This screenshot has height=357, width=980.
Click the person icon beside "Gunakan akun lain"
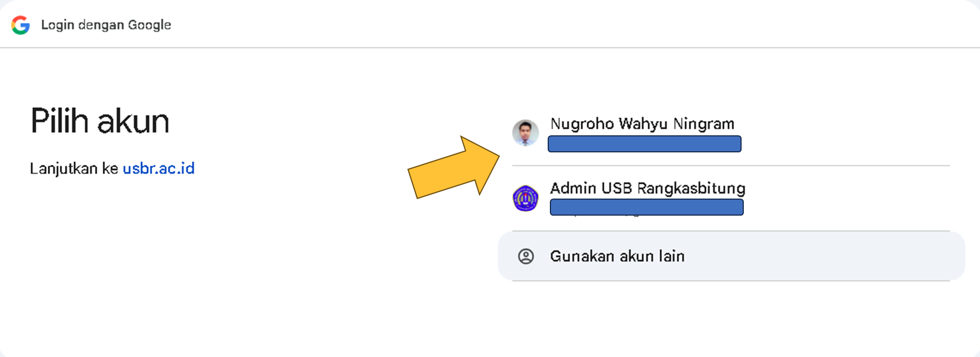(x=526, y=256)
